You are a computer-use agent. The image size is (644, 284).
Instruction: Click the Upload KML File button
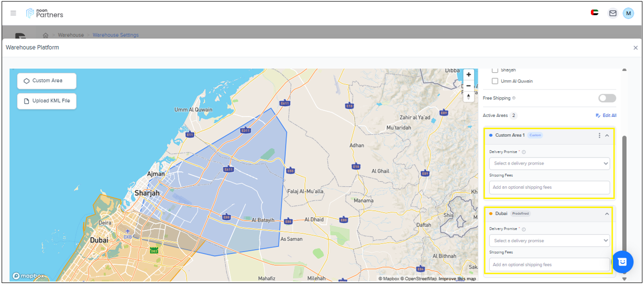[47, 101]
